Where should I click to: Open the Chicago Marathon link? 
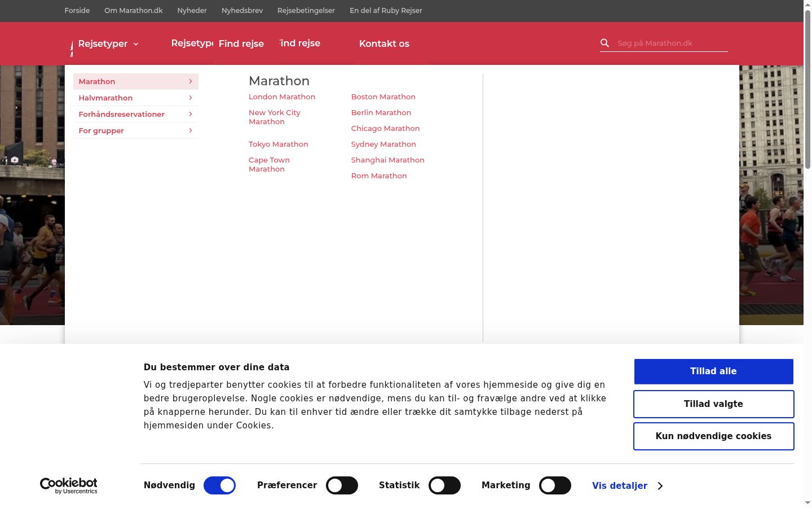coord(386,128)
